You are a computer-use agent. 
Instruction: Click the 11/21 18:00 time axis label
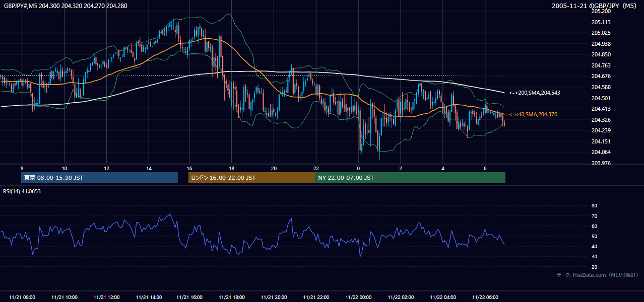232,297
